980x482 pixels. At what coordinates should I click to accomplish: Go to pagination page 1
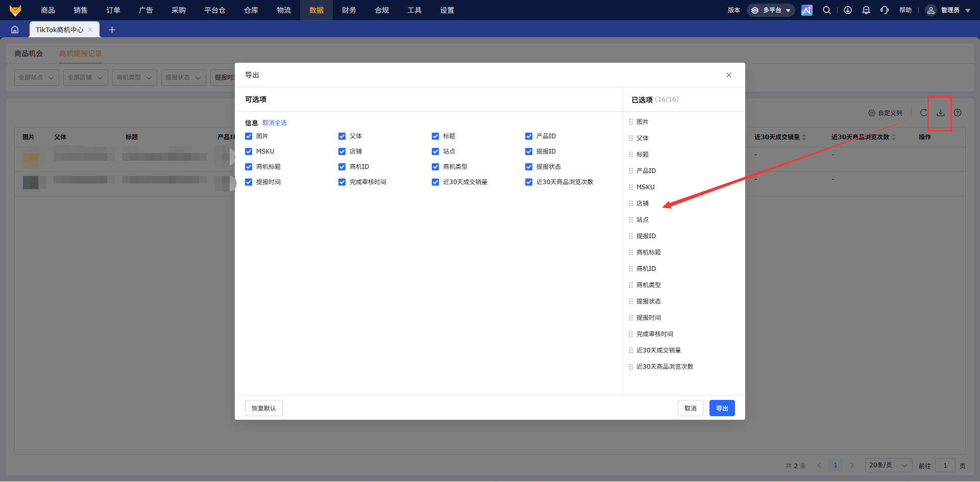(836, 465)
